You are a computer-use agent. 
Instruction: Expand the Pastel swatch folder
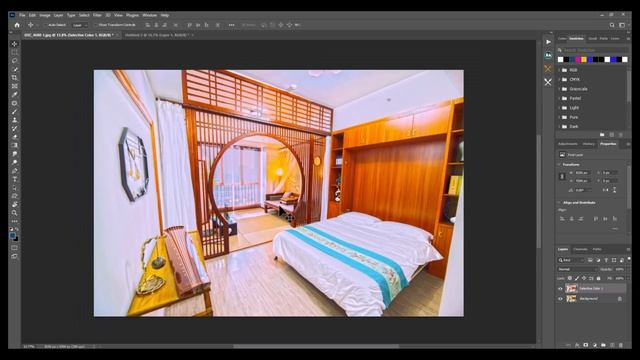click(x=559, y=98)
